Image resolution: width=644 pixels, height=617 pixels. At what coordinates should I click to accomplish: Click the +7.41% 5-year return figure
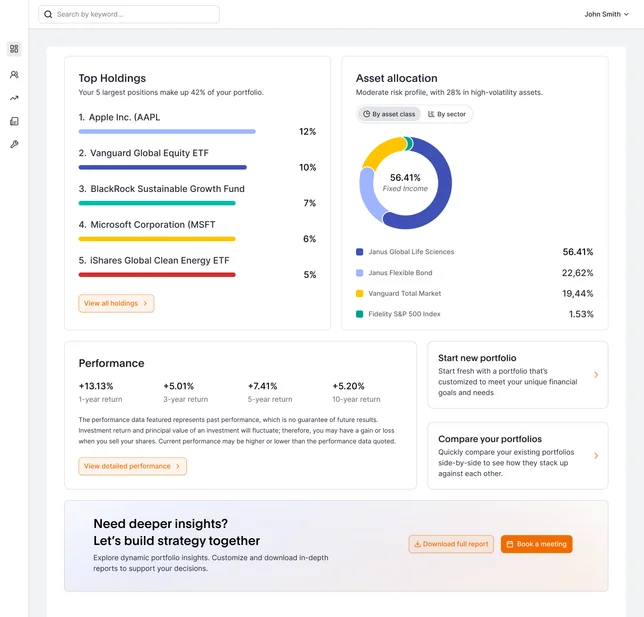[262, 386]
